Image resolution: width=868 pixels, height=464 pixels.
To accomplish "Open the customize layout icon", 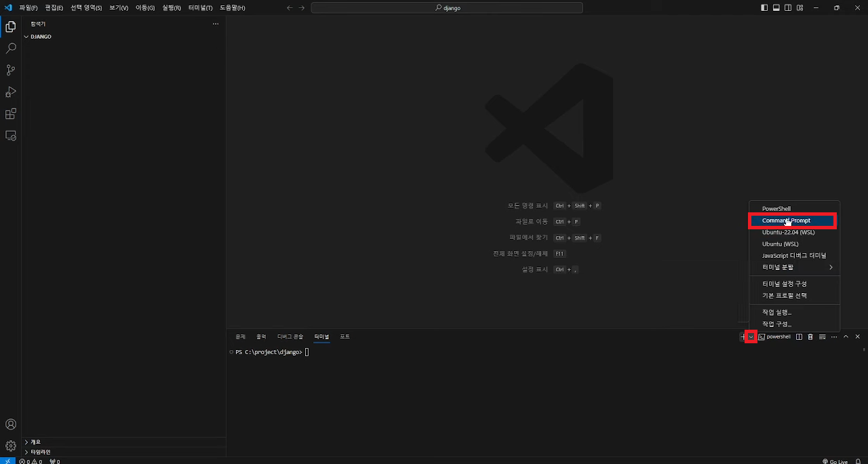I will point(800,7).
